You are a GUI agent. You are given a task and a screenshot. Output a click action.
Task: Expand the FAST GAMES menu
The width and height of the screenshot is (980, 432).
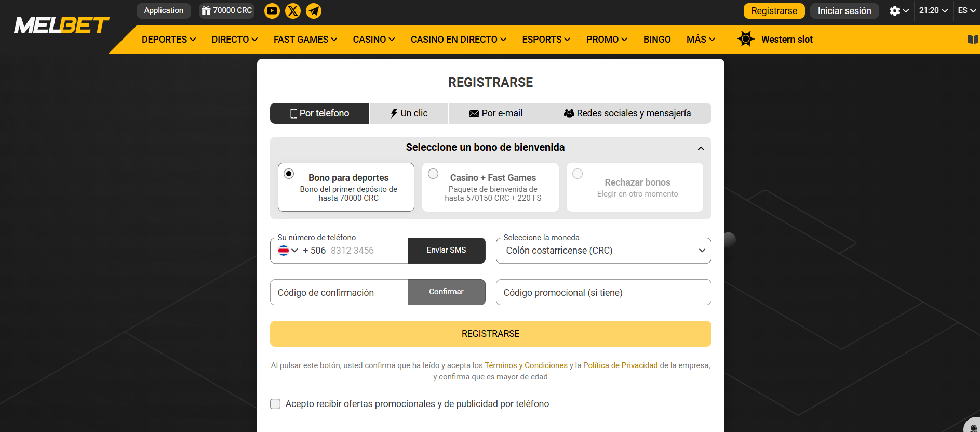pos(305,40)
